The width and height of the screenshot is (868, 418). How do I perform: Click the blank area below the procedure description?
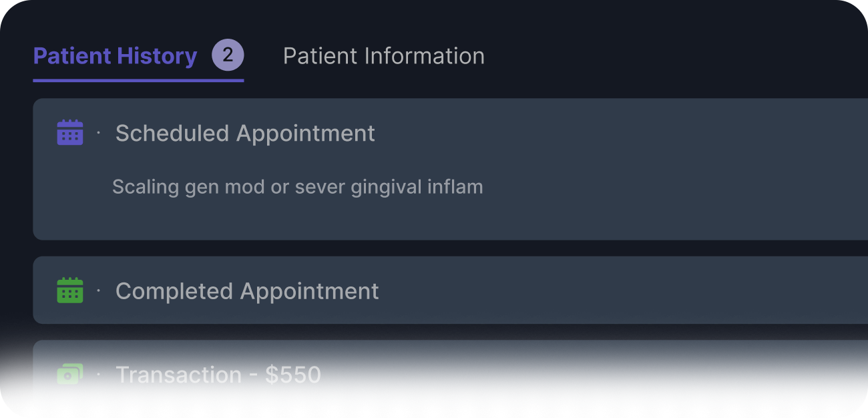(x=297, y=219)
